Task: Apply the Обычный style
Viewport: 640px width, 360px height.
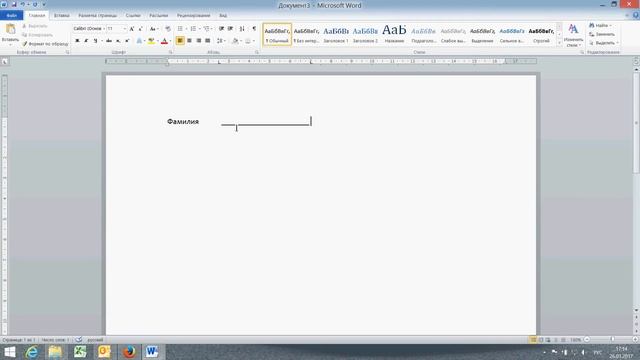Action: click(x=277, y=34)
